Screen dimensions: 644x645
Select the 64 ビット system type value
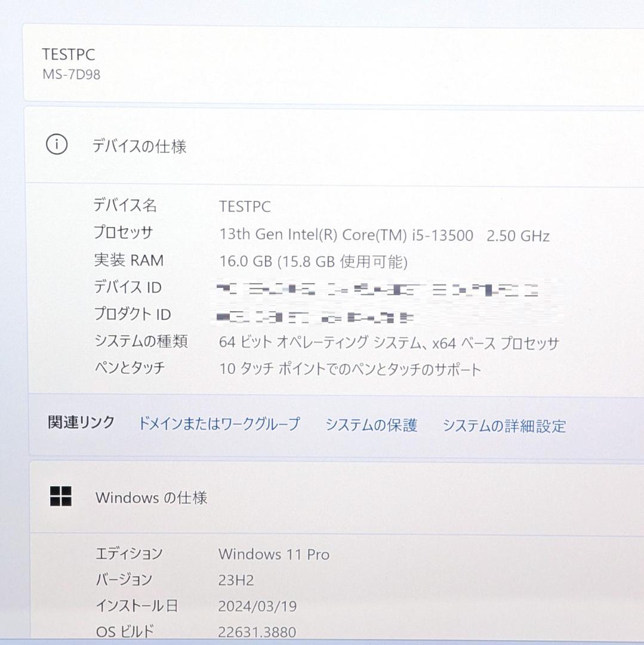coord(389,342)
